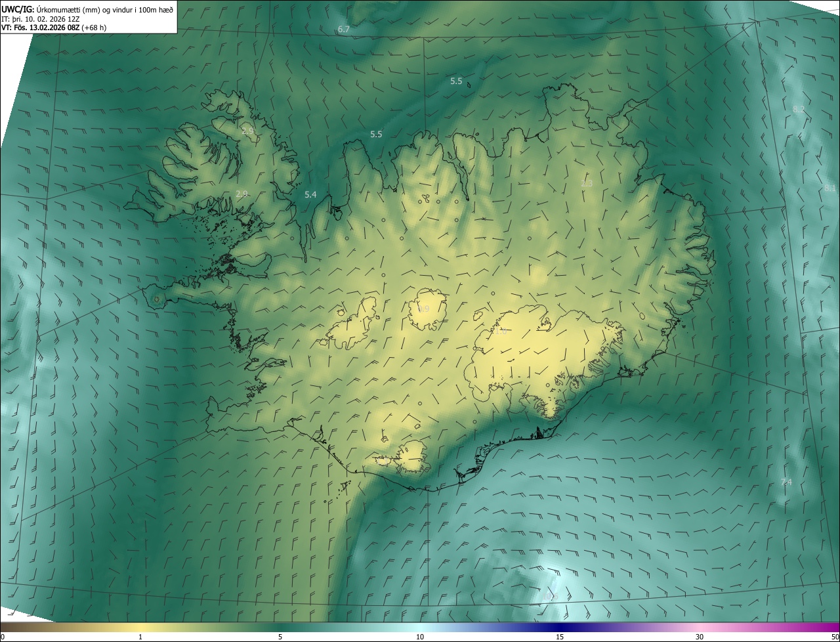Viewport: 840px width, 642px height.
Task: Click the '1.0' value label on Vatnajökull glacier
Action: (x=500, y=332)
